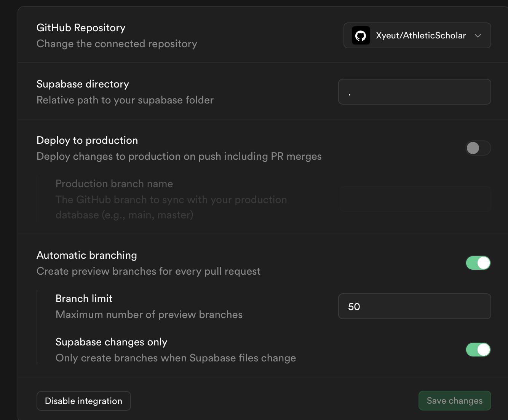508x420 pixels.
Task: Focus the Supabase directory path field
Action: (x=414, y=92)
